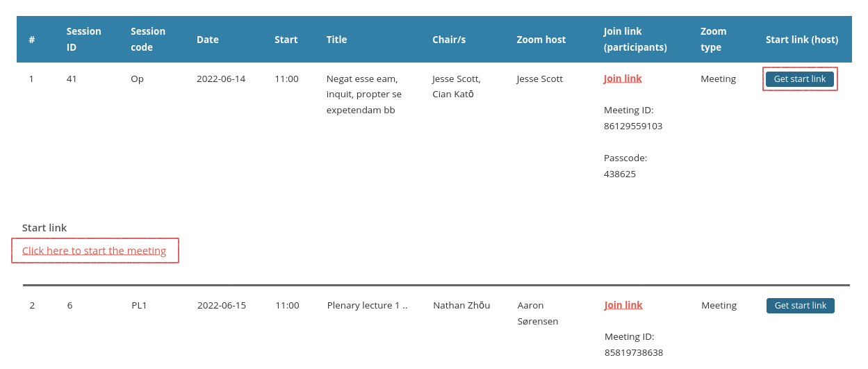The width and height of the screenshot is (868, 369).
Task: Click zoom host name Aaron Sørensen
Action: point(538,313)
